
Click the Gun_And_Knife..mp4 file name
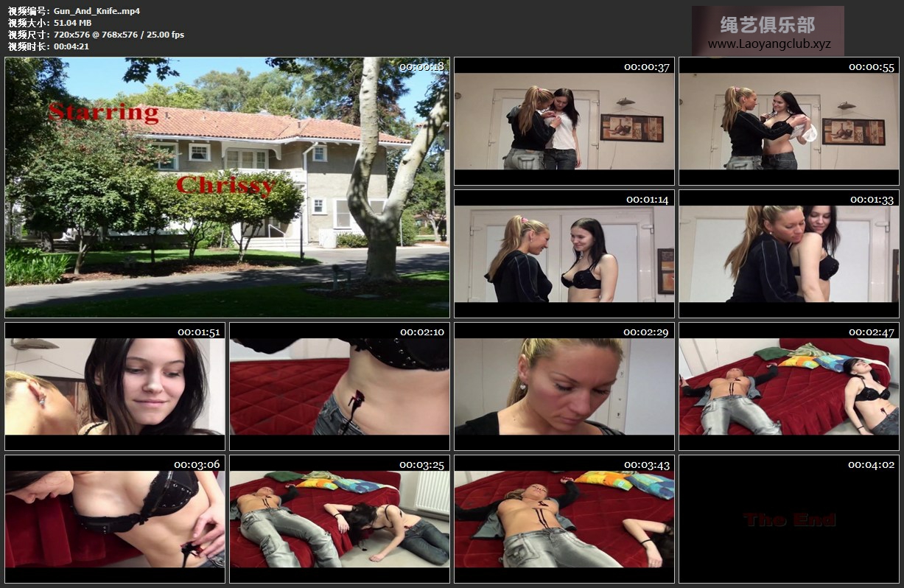[x=97, y=11]
